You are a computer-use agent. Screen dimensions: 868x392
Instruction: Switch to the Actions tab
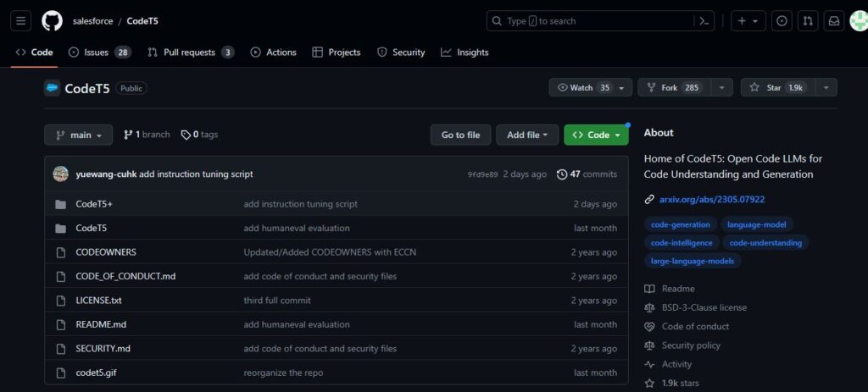click(274, 52)
